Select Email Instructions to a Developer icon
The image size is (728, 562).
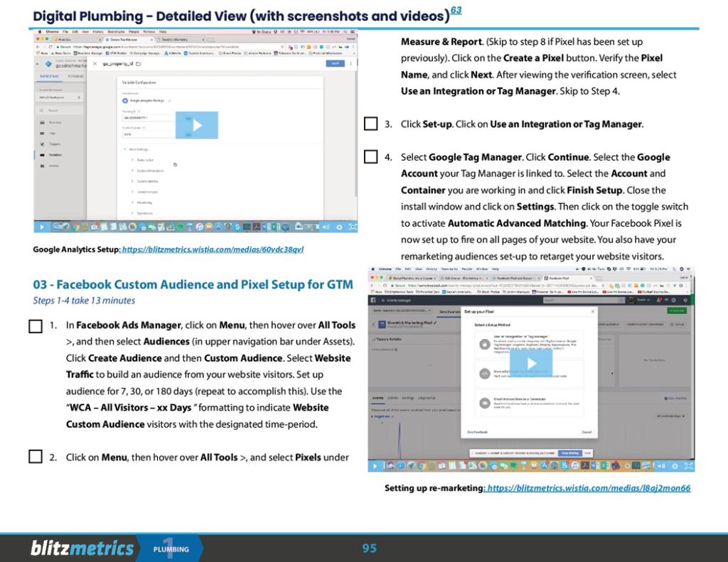[x=485, y=403]
